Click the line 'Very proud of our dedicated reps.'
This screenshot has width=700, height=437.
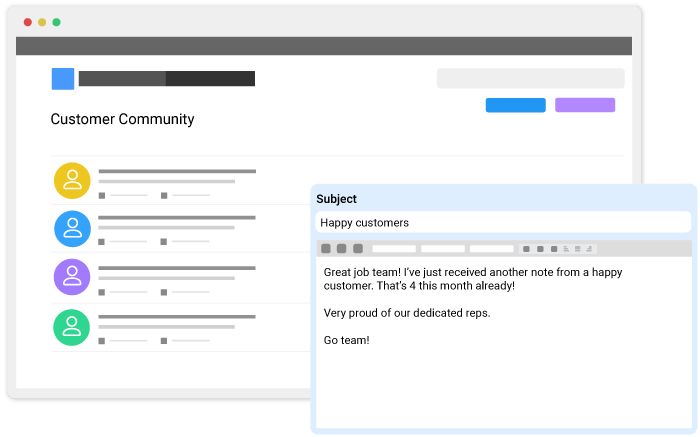click(407, 313)
